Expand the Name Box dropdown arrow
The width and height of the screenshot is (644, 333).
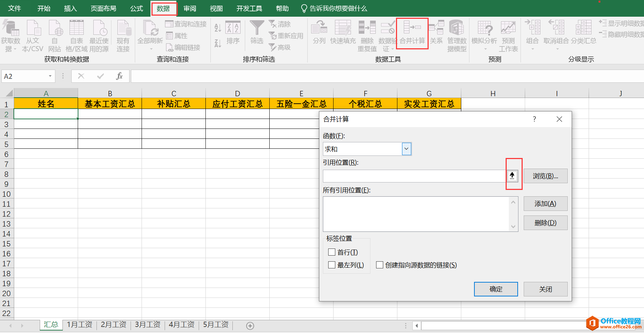tap(50, 76)
